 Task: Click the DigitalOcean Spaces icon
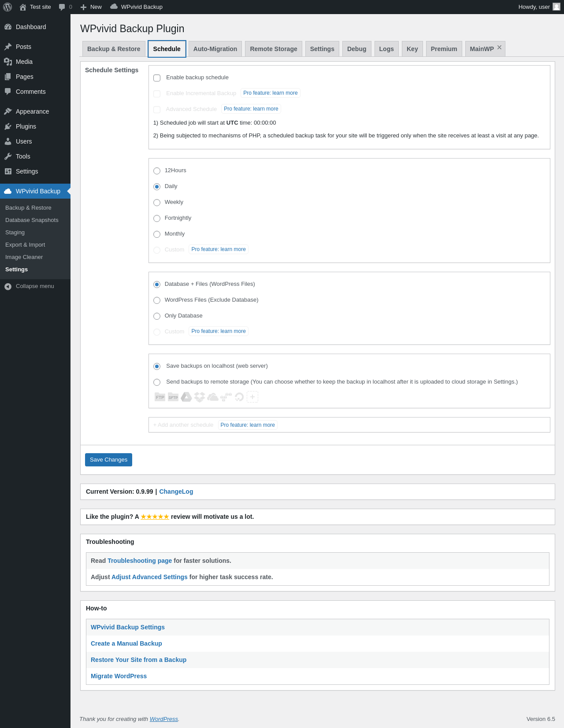tap(239, 397)
